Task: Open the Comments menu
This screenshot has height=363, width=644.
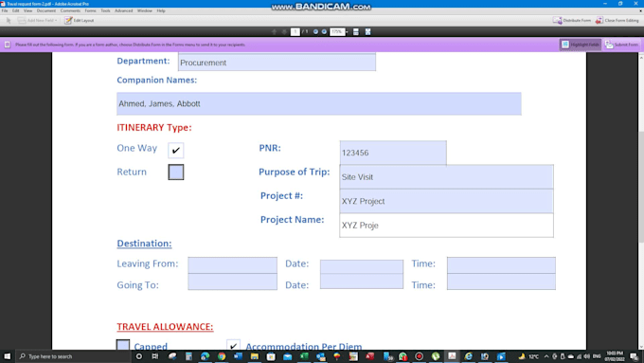Action: (70, 10)
